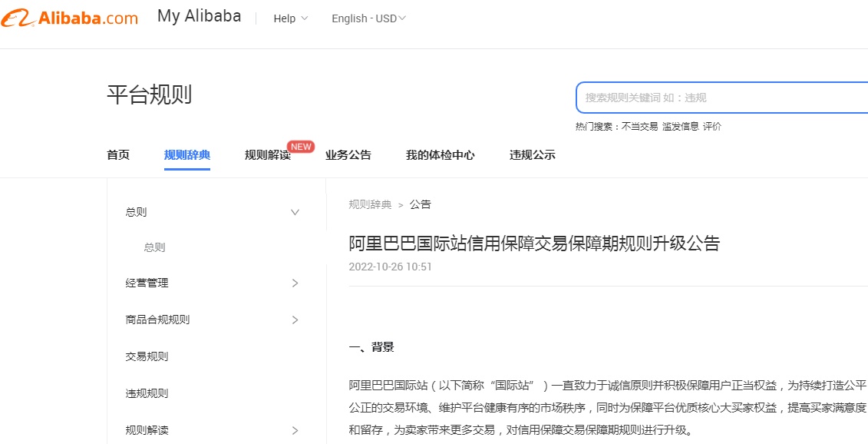Open the 我的体检中心 tab
This screenshot has width=868, height=444.
coord(440,155)
